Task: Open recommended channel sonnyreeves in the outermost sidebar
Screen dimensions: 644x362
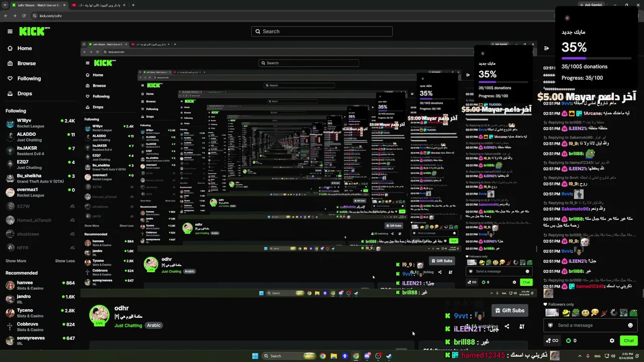Action: click(40, 340)
